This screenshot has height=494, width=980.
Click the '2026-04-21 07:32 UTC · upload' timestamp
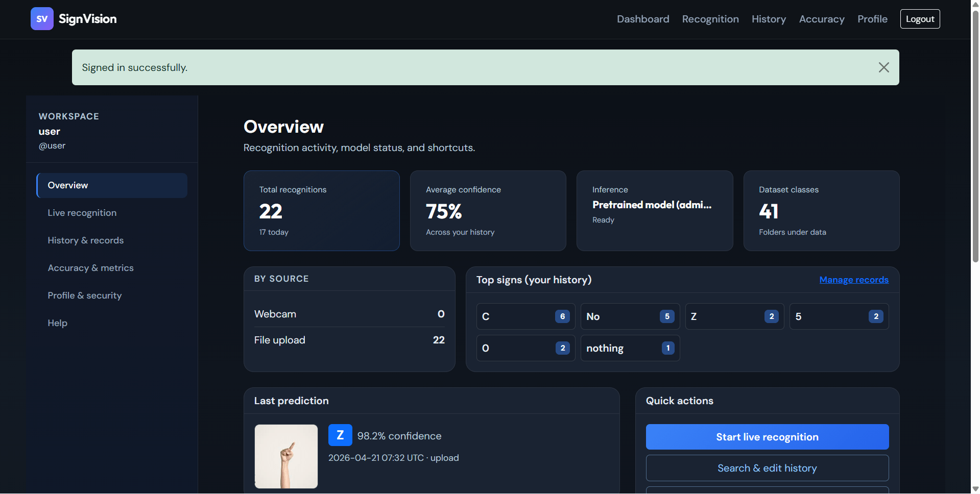pos(394,458)
